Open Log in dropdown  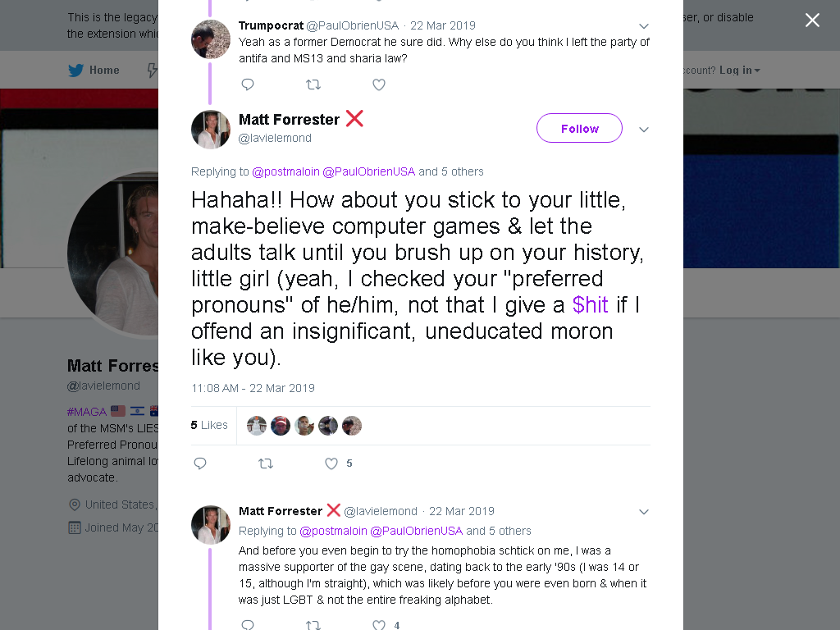click(x=739, y=71)
